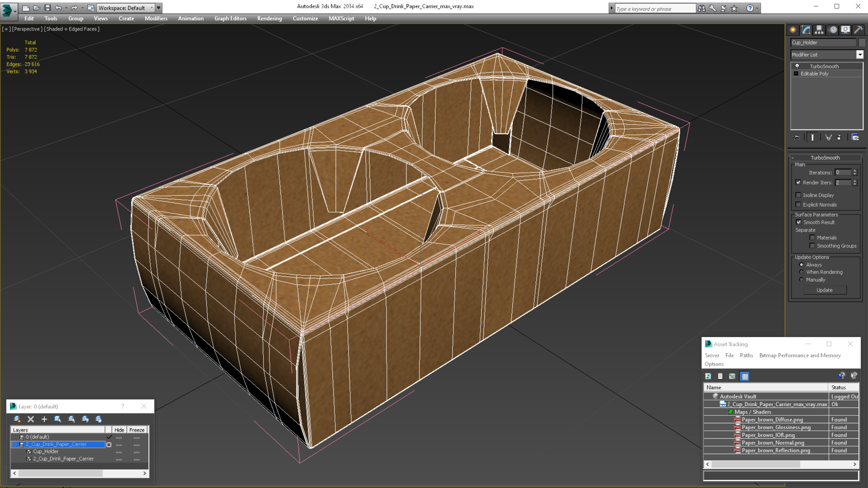The height and width of the screenshot is (488, 868).
Task: Enable Explicit Normals checkbox
Action: click(x=798, y=205)
